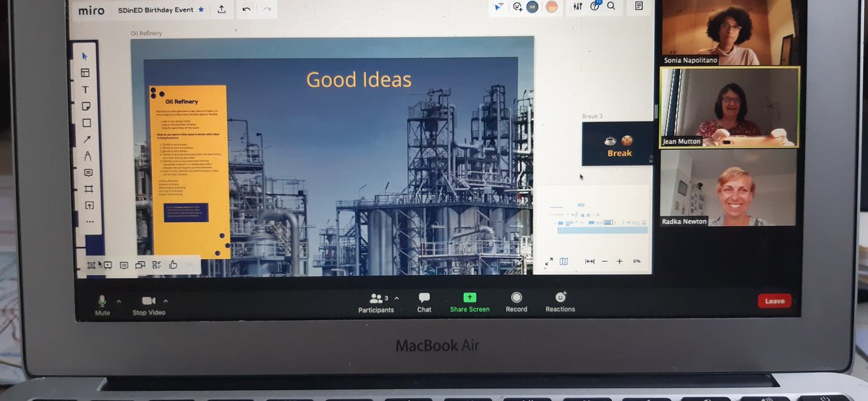Screen dimensions: 868x401
Task: Click the orange user avatar in header
Action: pyautogui.click(x=552, y=7)
